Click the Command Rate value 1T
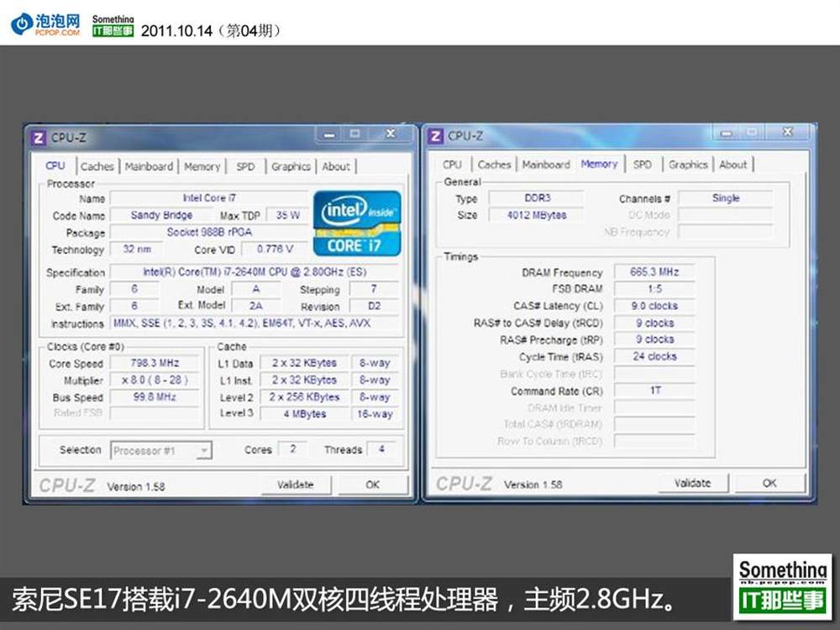Image resolution: width=840 pixels, height=630 pixels. [654, 391]
